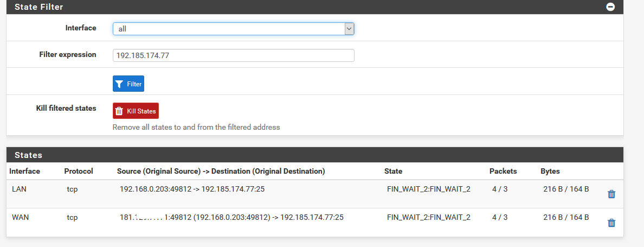This screenshot has height=247, width=644.
Task: Select the WAN tcp state row
Action: tap(314, 223)
